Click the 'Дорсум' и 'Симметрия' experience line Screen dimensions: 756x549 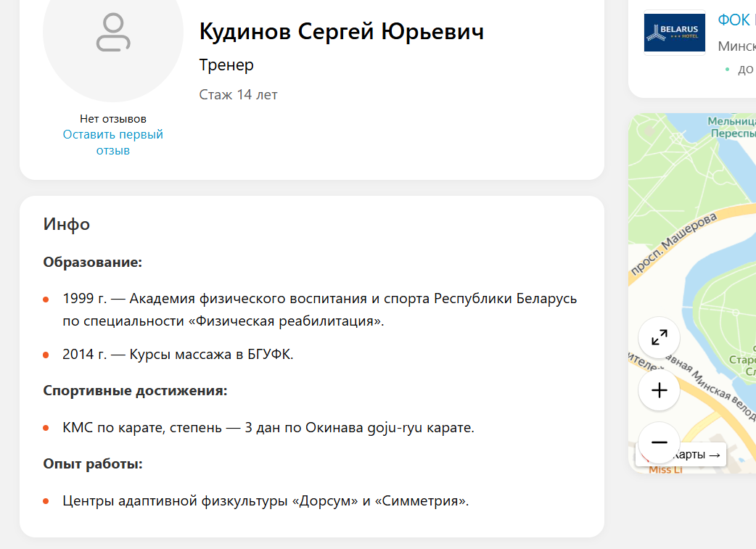pos(266,501)
